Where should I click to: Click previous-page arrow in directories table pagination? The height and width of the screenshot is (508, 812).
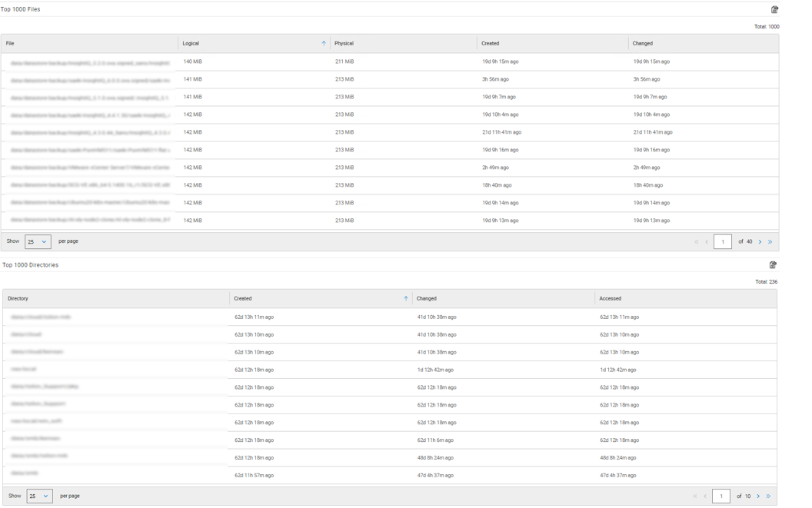pos(705,496)
